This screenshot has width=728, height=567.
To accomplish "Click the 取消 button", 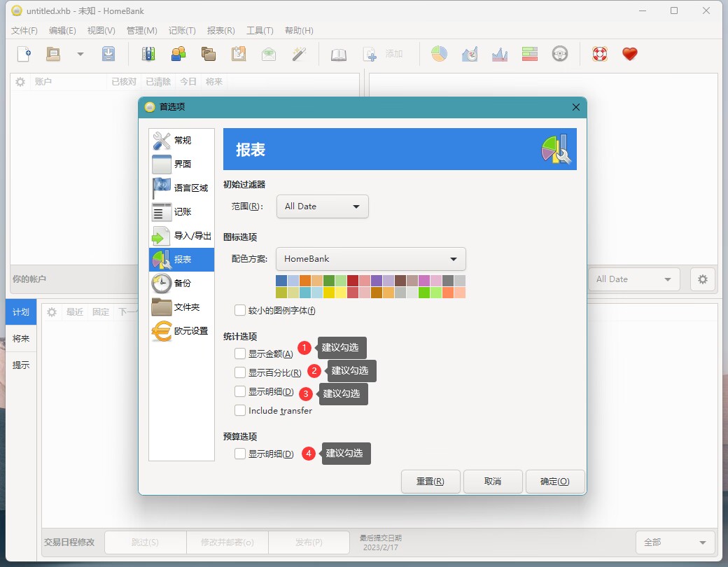I will click(x=493, y=482).
